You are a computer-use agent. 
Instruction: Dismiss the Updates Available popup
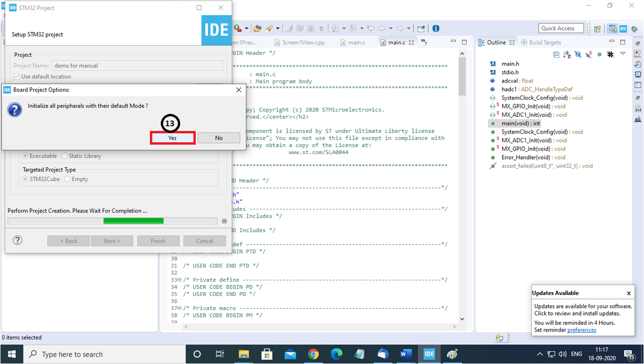(628, 293)
